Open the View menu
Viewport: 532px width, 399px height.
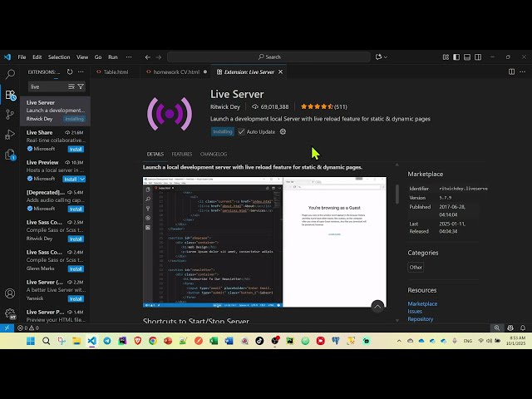82,57
